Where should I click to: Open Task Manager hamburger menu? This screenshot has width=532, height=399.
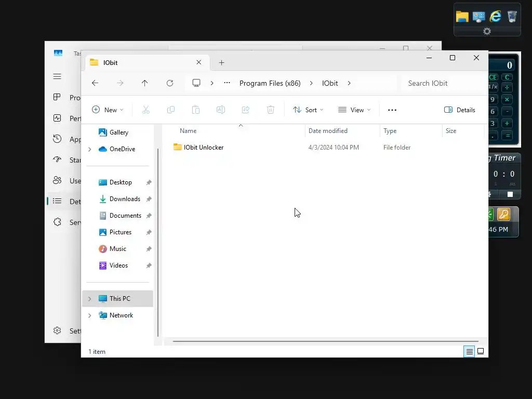pos(57,76)
